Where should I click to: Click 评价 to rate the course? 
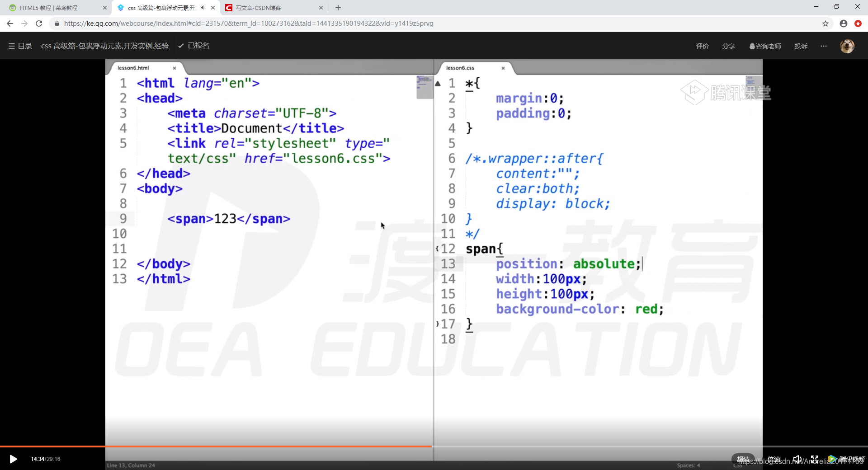coord(702,46)
